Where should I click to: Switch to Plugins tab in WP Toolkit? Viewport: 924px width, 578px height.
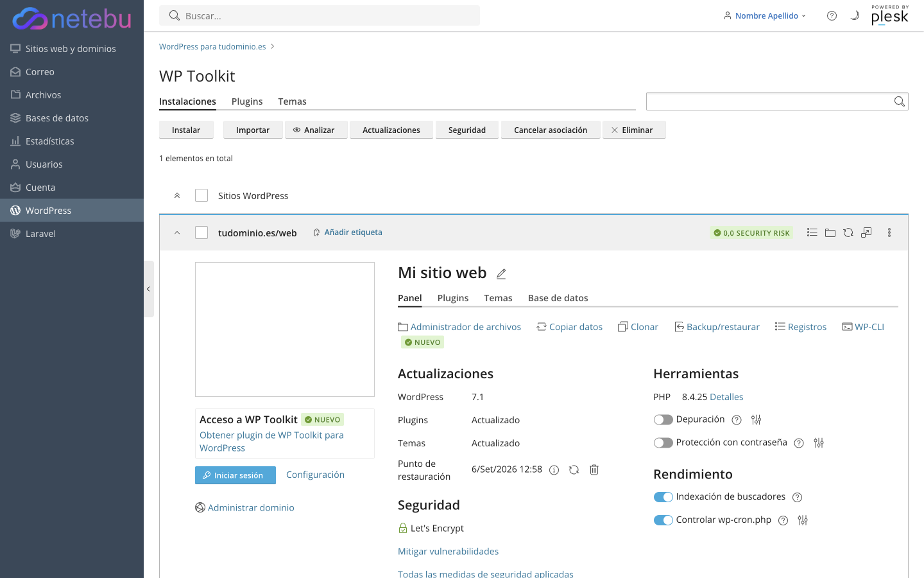247,101
